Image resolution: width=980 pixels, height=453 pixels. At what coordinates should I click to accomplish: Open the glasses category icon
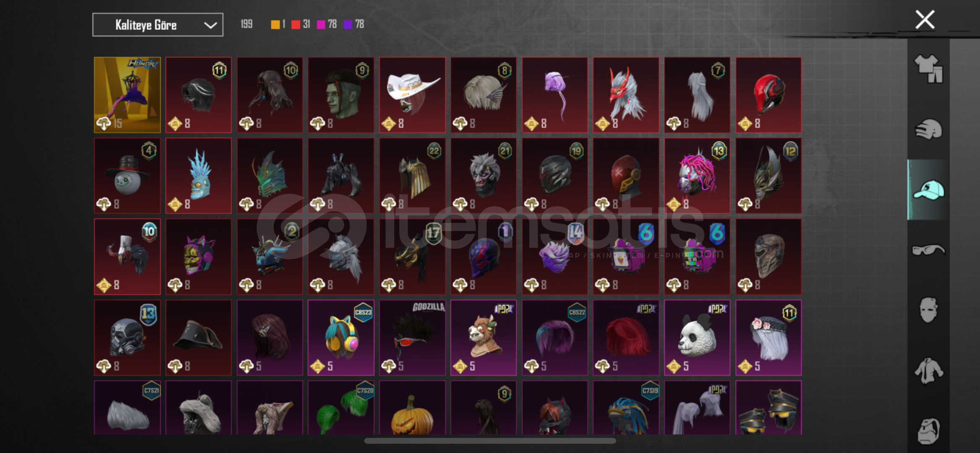click(x=928, y=250)
